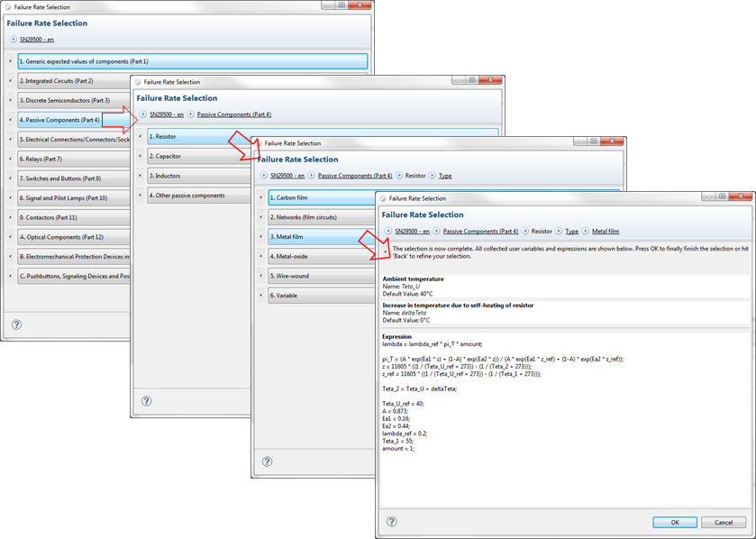Select Discrete Semiconductors (Part 3) entry
Image resolution: width=756 pixels, height=539 pixels.
tap(74, 100)
